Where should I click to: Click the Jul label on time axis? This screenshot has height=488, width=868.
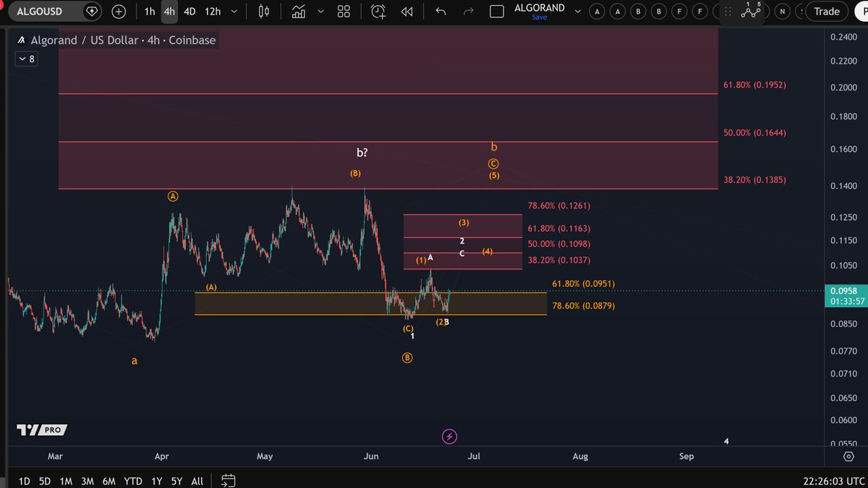pyautogui.click(x=475, y=456)
